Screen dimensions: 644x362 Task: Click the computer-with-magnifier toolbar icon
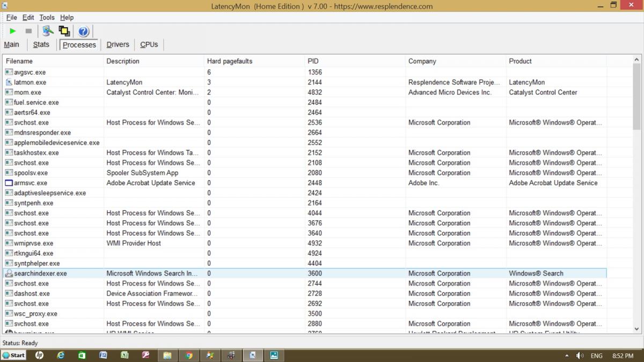coord(48,31)
